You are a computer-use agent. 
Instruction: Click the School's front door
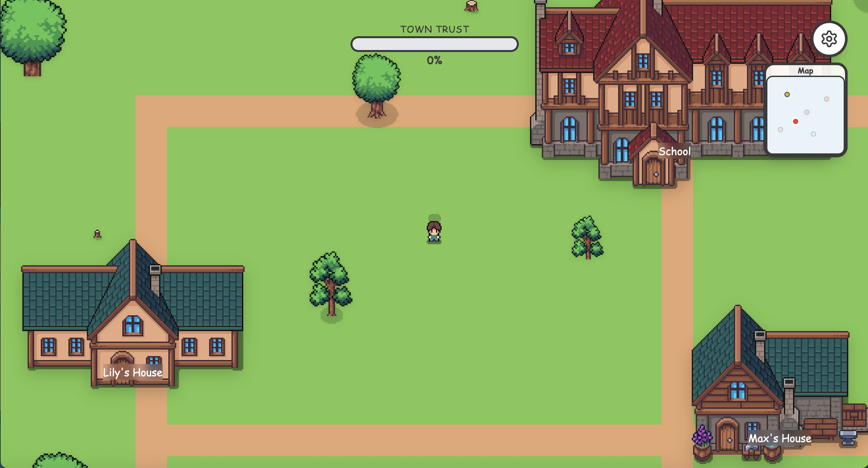tap(653, 171)
